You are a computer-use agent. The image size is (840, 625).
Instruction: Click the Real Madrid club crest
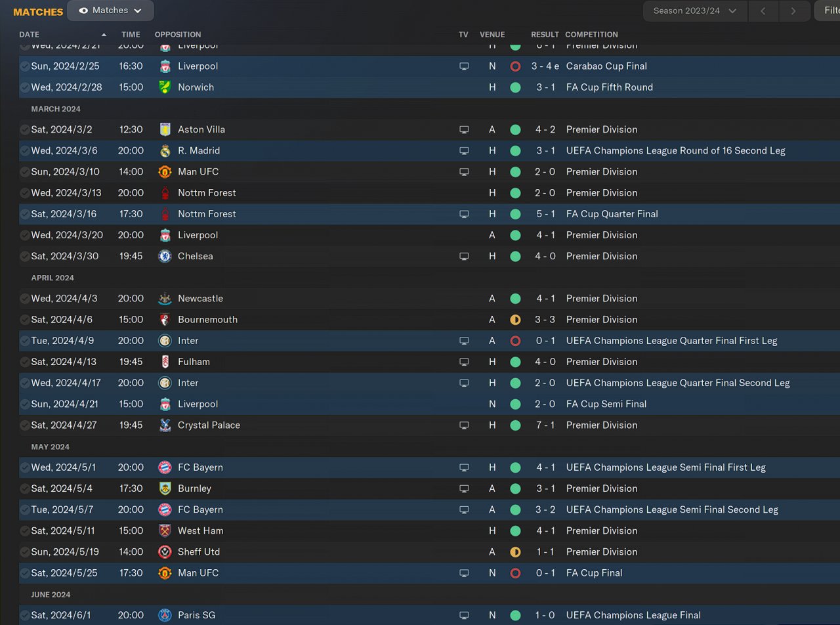click(x=165, y=151)
